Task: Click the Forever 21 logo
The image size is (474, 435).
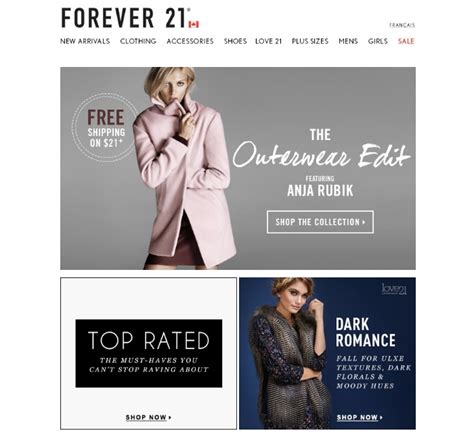Action: [x=126, y=18]
